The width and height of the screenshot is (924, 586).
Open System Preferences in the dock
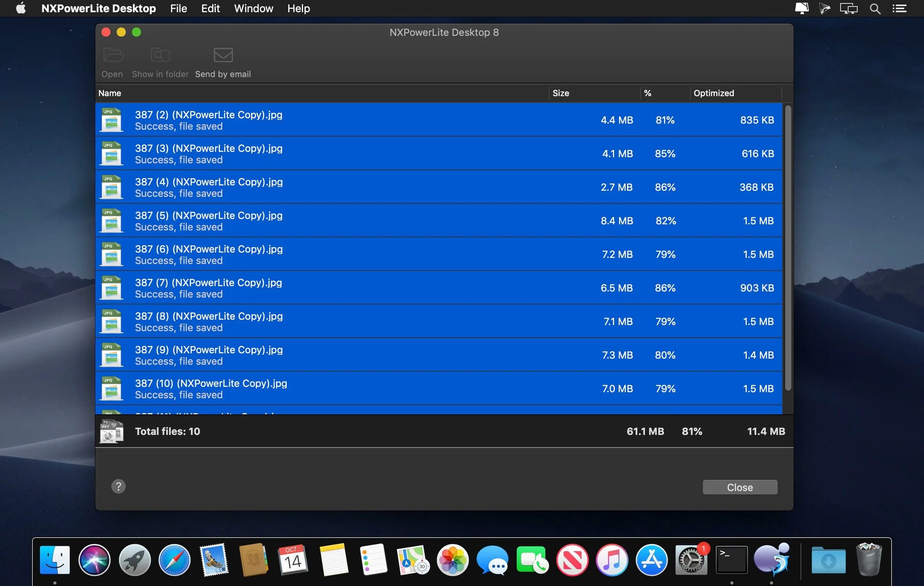(691, 560)
